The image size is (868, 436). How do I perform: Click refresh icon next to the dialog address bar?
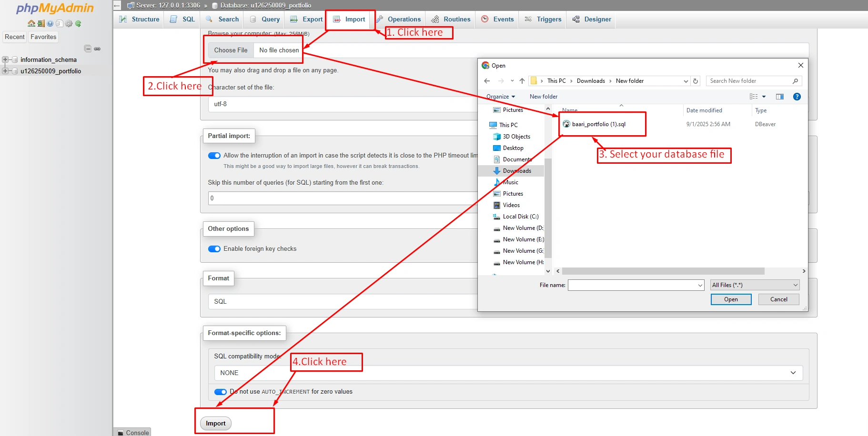point(696,81)
